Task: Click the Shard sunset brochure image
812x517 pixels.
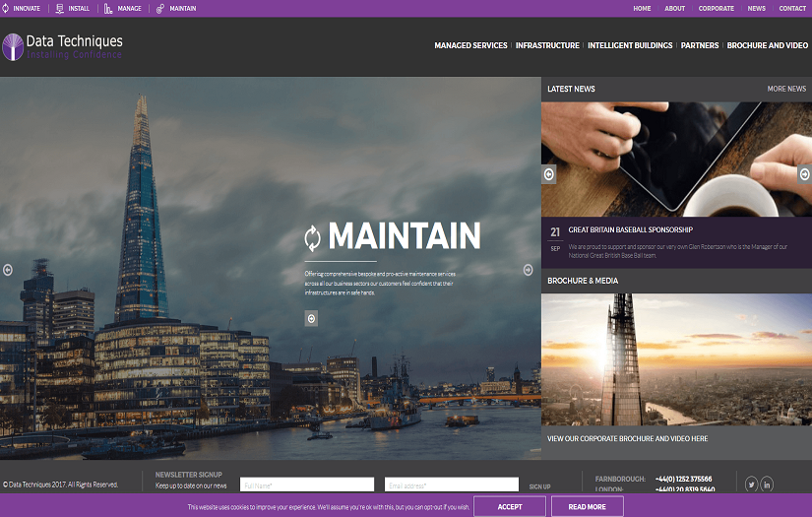Action: [676, 359]
